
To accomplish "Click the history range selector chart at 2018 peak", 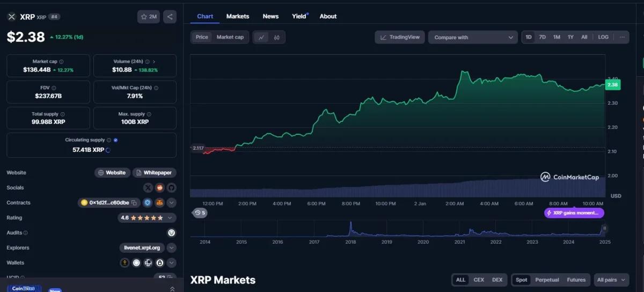I will pyautogui.click(x=350, y=228).
